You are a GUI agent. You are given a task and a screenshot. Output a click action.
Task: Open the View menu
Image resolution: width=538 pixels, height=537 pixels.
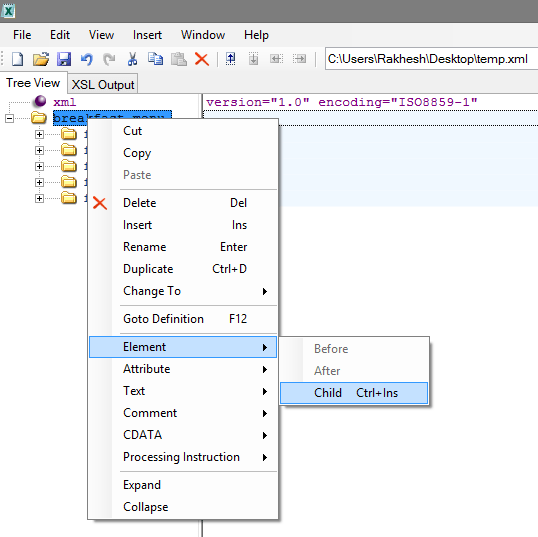[101, 35]
